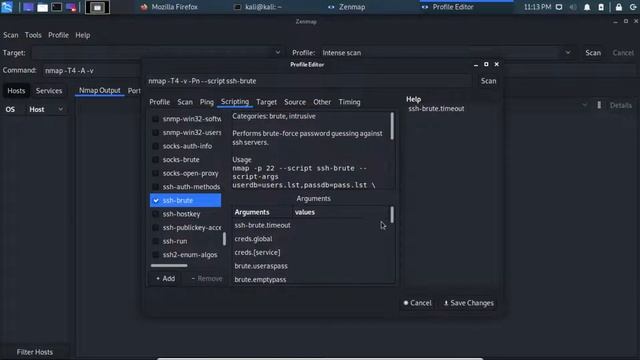Open the Ping tab in the Profile Editor
640x360 pixels.
207,102
